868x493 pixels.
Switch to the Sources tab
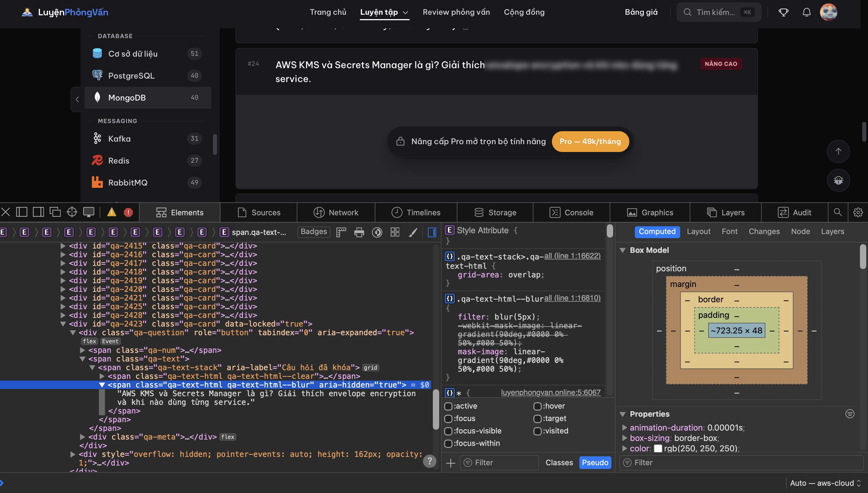(x=259, y=213)
